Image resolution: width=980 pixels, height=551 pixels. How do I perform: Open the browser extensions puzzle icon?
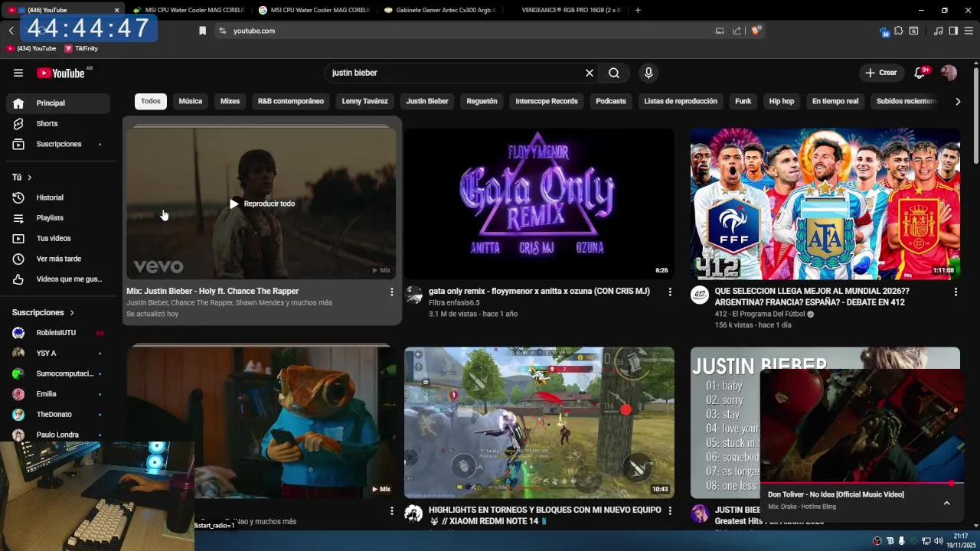click(x=899, y=31)
